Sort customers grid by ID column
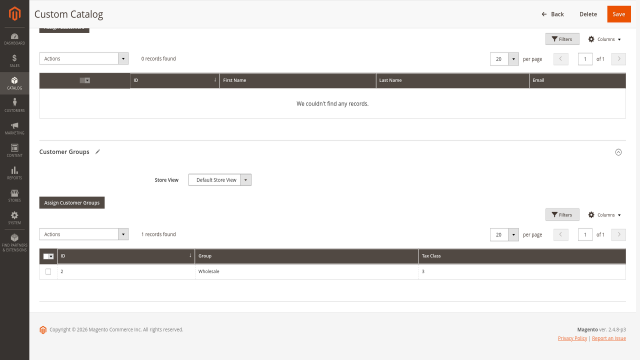Image resolution: width=640 pixels, height=360 pixels. pos(175,80)
